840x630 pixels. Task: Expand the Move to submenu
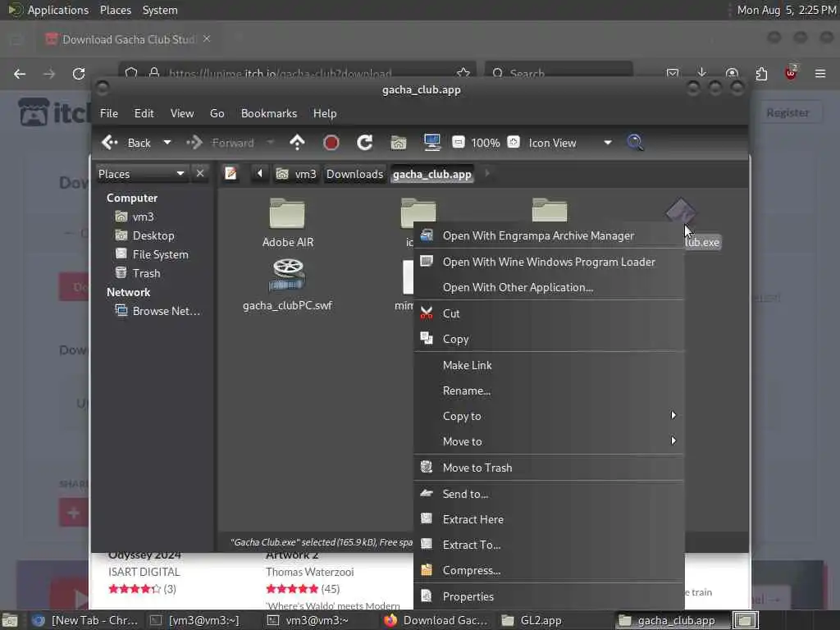[x=549, y=441]
